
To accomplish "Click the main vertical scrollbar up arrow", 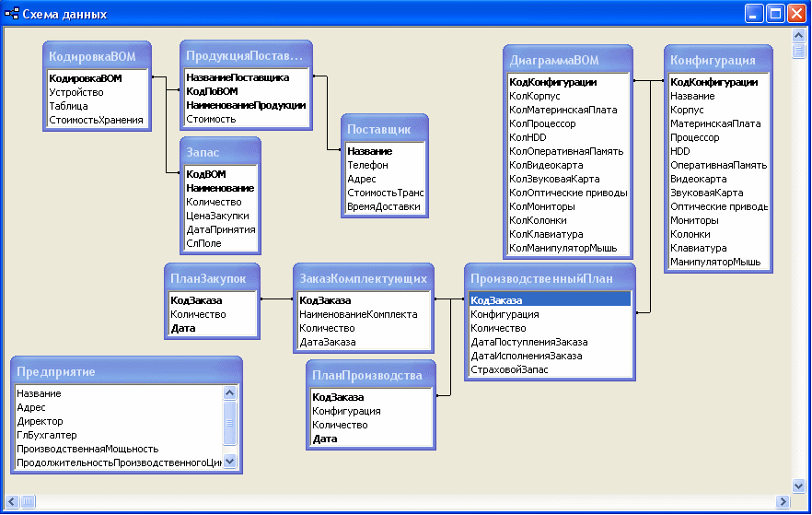I will coord(798,36).
